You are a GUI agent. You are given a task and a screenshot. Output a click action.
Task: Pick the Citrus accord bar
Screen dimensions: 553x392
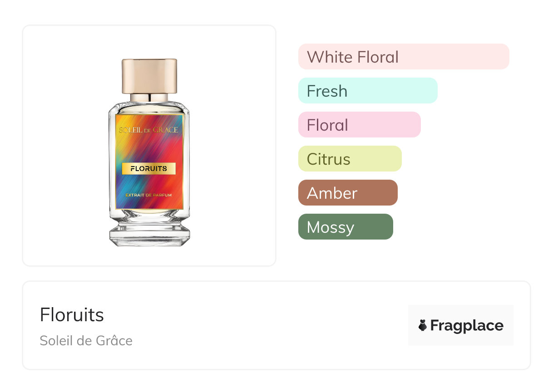350,159
